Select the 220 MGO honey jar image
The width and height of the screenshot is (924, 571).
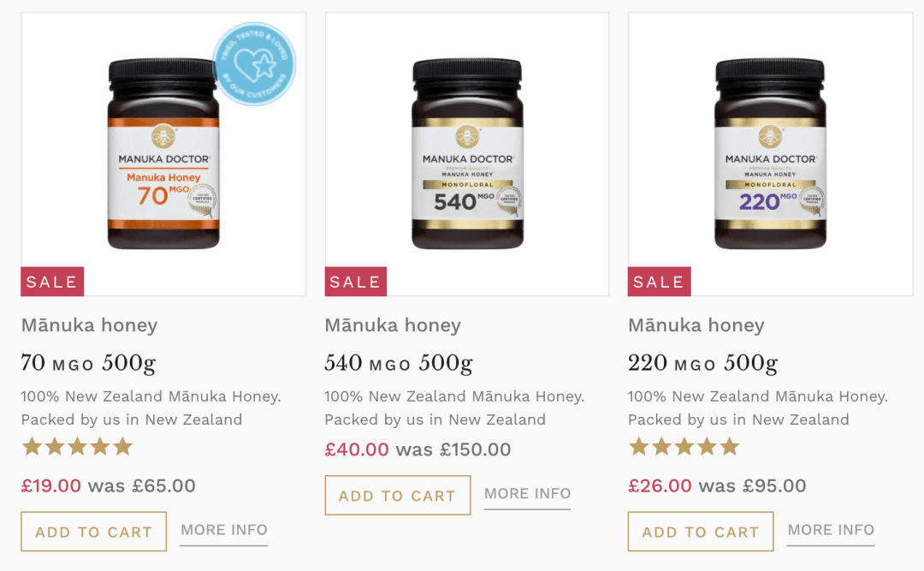770,153
